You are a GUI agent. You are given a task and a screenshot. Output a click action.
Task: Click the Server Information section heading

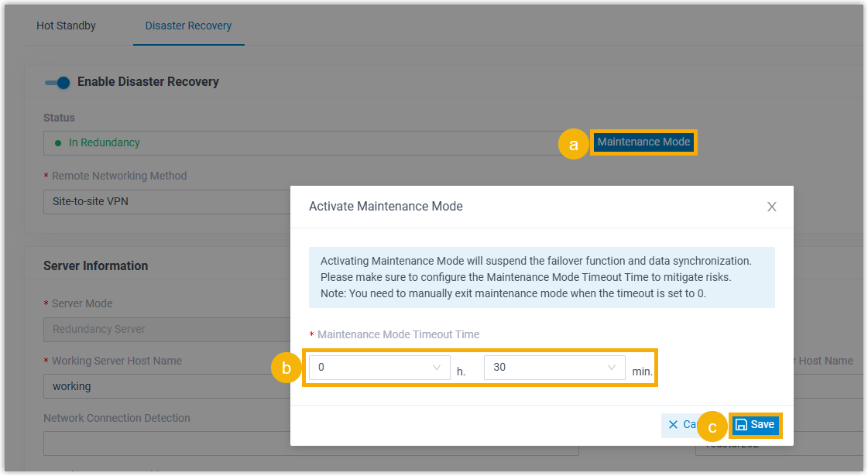tap(95, 265)
